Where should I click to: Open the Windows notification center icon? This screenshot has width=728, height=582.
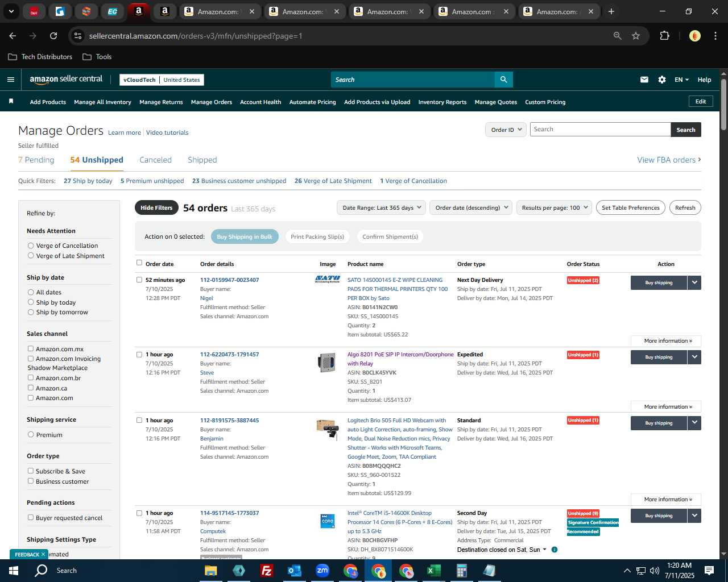point(709,571)
